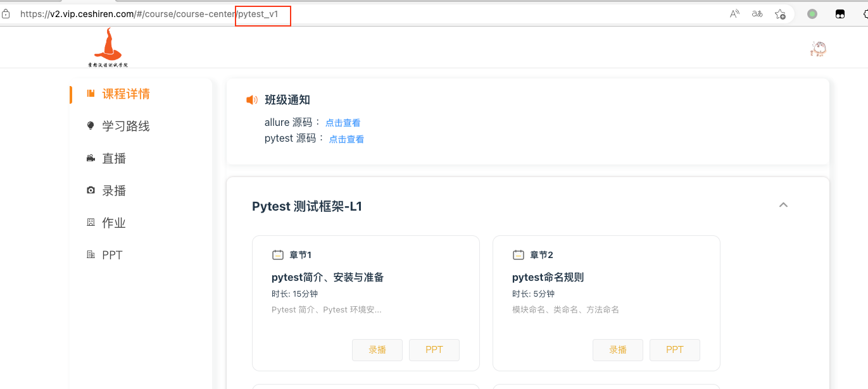
Task: Open the allure 源码 点击查看 link
Action: point(343,123)
